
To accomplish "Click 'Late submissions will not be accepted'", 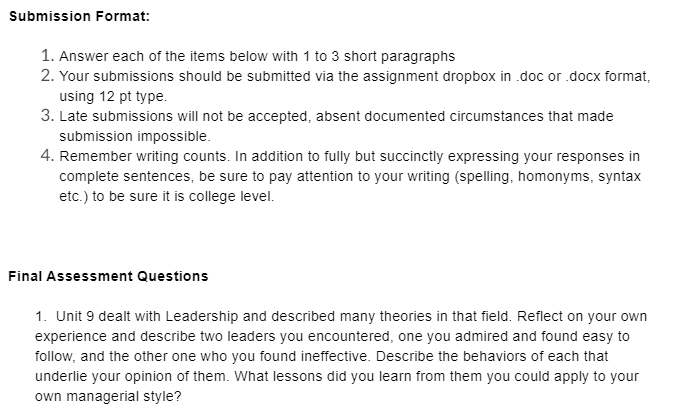I will coord(184,116).
